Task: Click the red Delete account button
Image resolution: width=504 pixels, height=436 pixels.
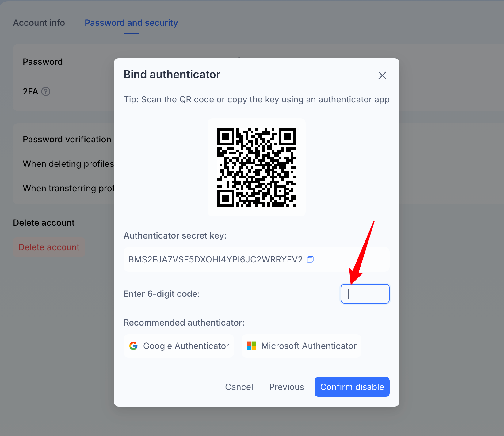Action: pos(49,247)
